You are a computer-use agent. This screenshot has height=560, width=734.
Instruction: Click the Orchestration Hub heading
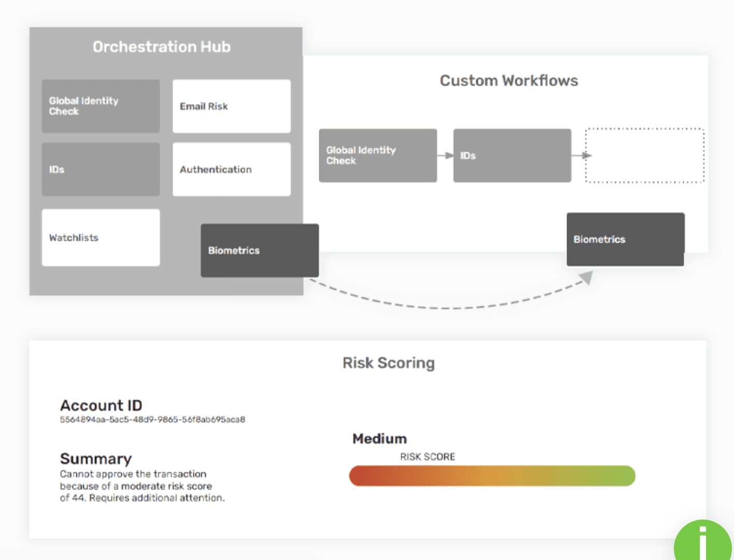(x=162, y=47)
